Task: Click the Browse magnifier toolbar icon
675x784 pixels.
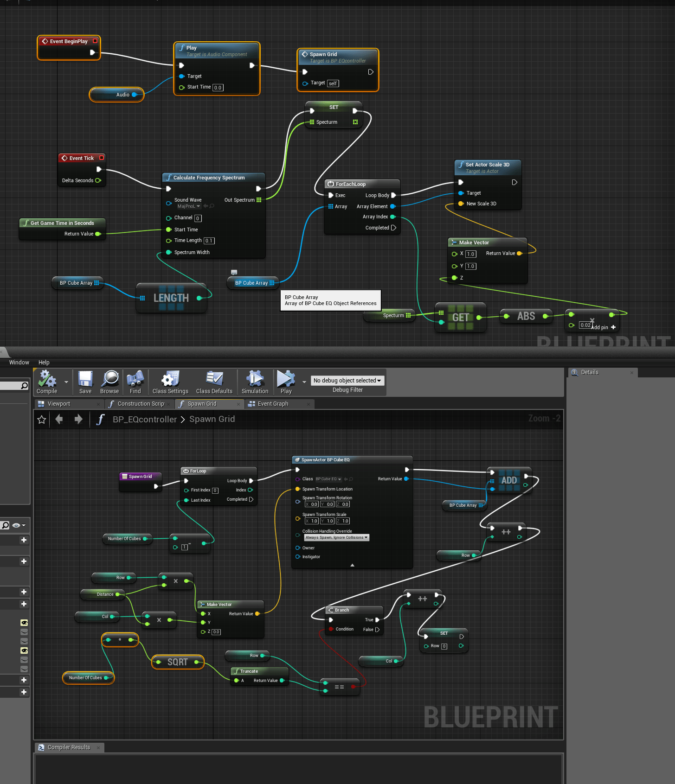Action: tap(110, 379)
